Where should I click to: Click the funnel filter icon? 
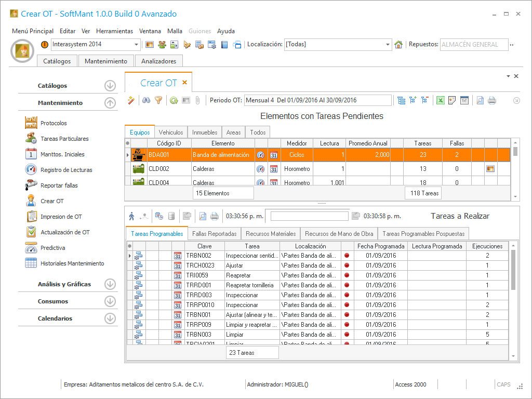[x=158, y=100]
